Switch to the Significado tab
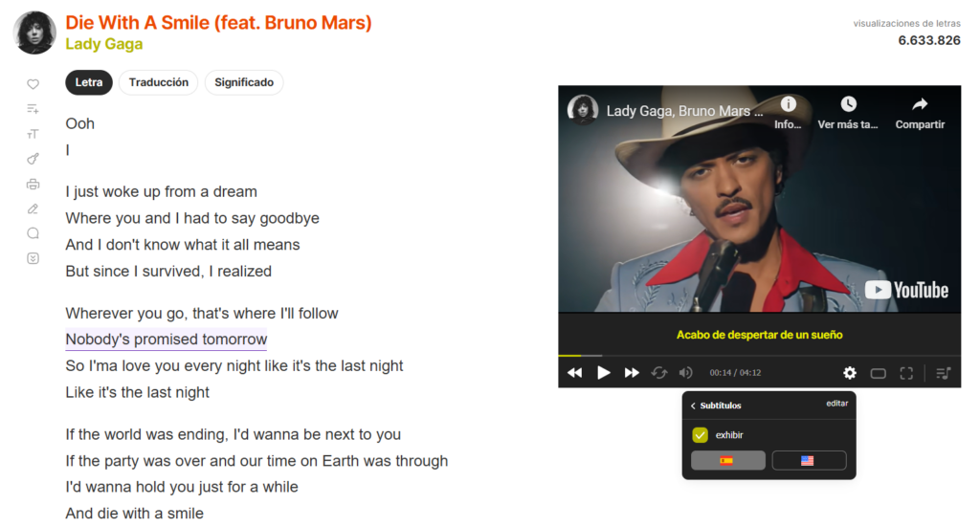The height and width of the screenshot is (527, 980). [x=244, y=82]
